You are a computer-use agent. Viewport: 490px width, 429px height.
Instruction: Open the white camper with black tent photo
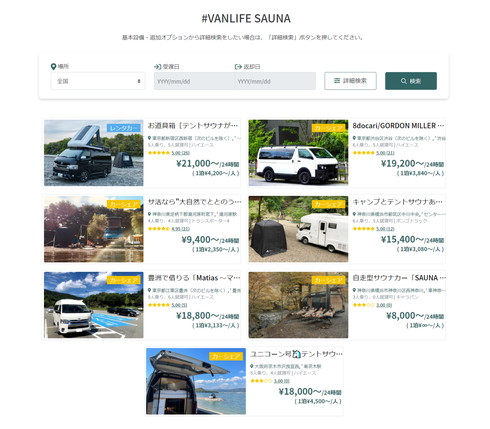coord(298,229)
